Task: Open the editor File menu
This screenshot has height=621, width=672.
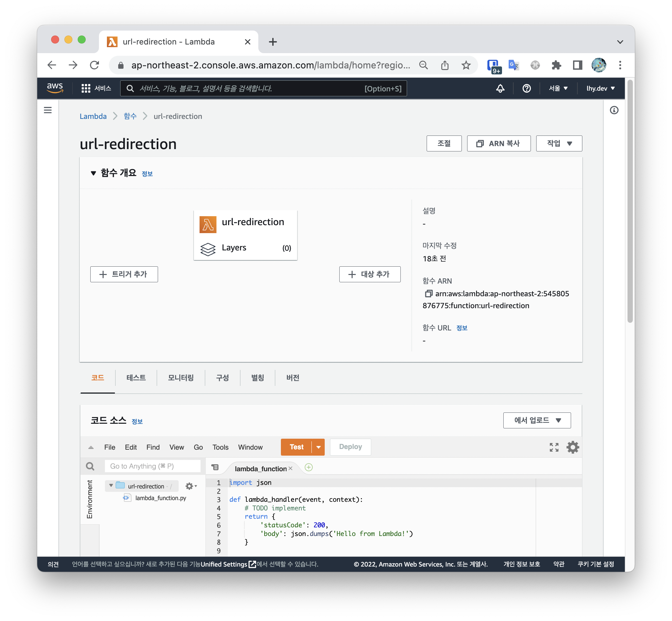Action: 110,447
